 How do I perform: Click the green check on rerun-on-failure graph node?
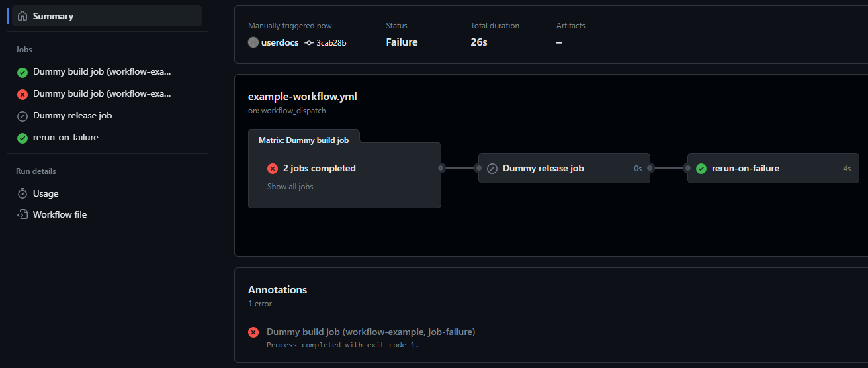point(701,169)
